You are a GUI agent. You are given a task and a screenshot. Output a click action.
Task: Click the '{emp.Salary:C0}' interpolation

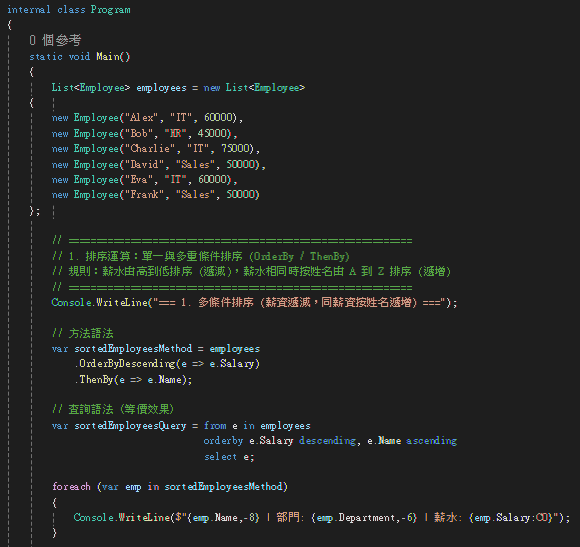[511, 517]
